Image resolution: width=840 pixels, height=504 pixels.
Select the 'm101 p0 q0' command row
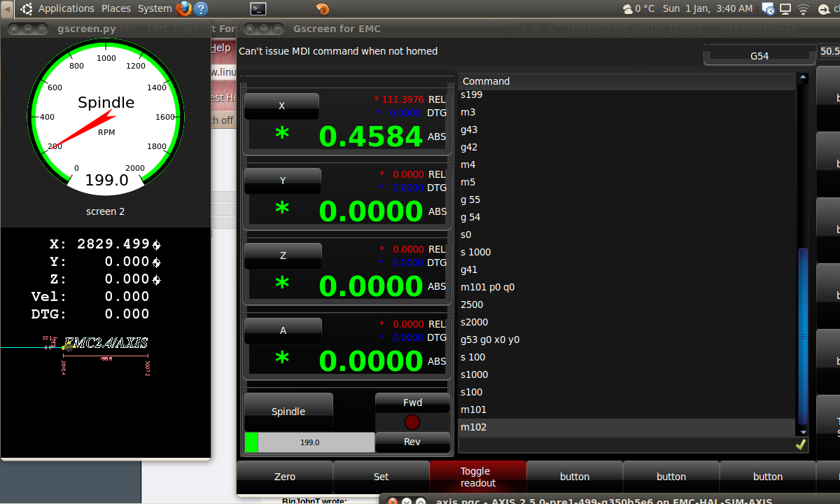pyautogui.click(x=627, y=287)
